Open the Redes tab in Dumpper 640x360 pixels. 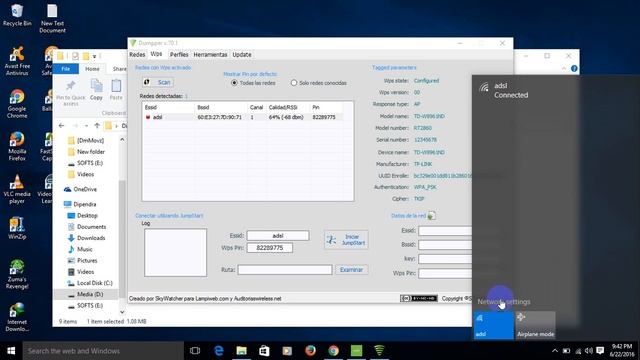137,55
